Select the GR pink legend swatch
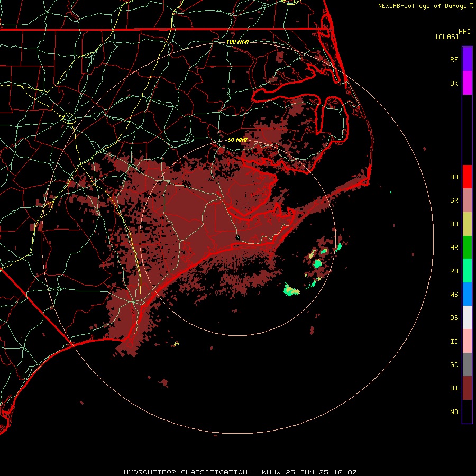Image resolution: width=476 pixels, height=476 pixels. tap(467, 200)
